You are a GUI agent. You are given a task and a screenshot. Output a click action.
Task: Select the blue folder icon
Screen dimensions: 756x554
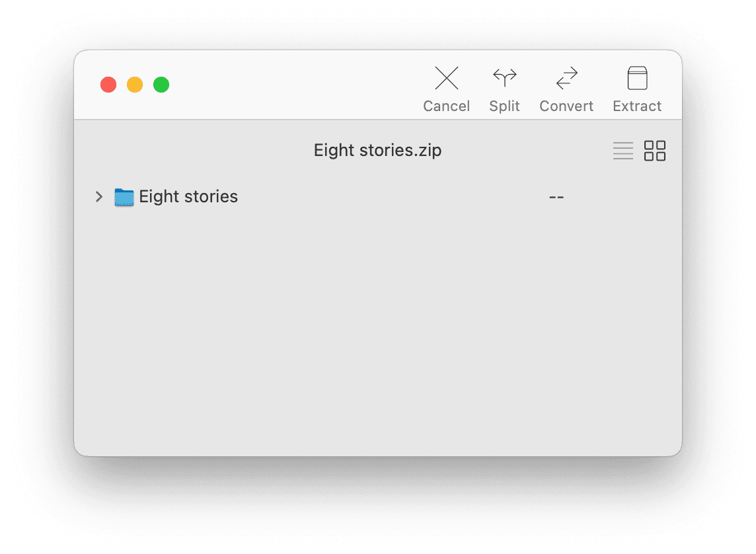point(124,197)
